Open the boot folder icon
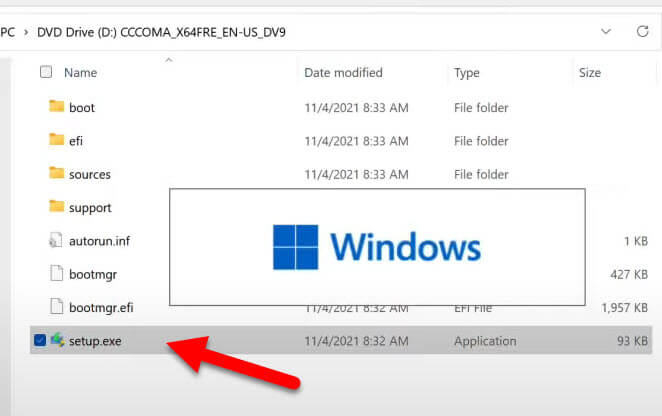This screenshot has height=416, width=662. click(x=56, y=106)
